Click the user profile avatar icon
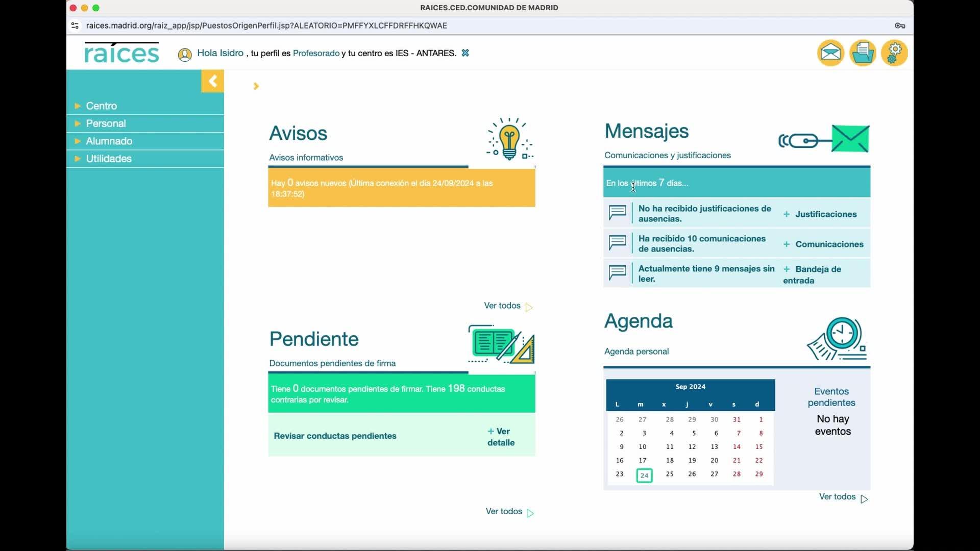The image size is (980, 551). [x=185, y=55]
